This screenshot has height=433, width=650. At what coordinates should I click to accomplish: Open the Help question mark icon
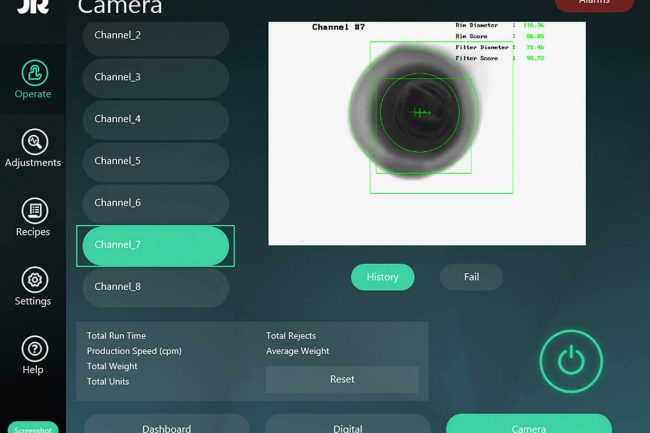(x=33, y=349)
